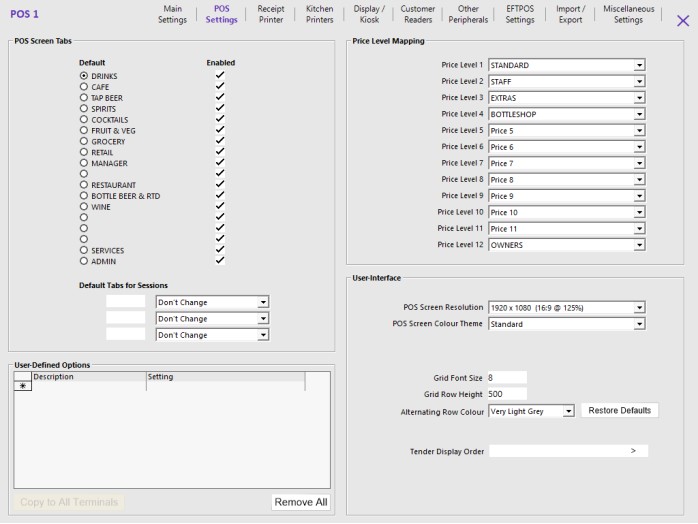Click first session time input box
Screen dimensions: 698x524
coord(126,301)
